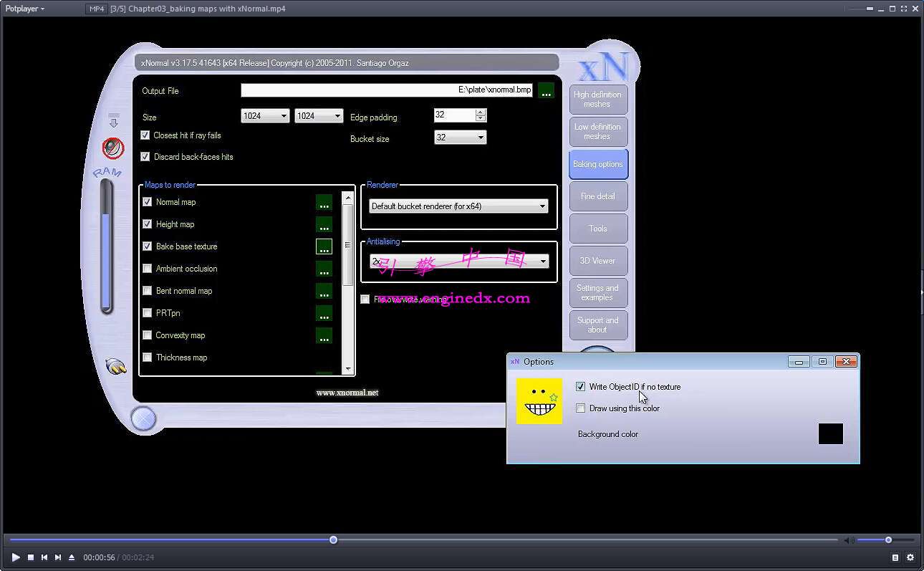Enable Draw using this color
924x571 pixels.
coord(581,408)
